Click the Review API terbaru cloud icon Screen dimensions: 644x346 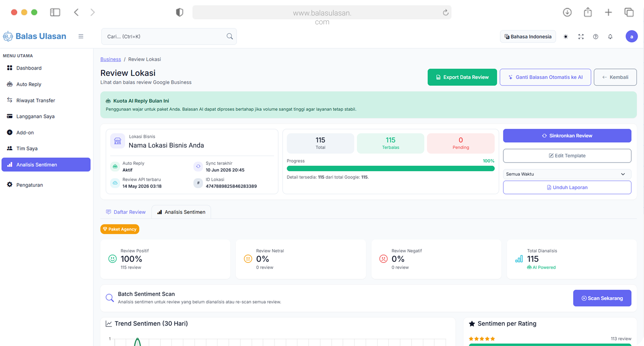tap(115, 183)
